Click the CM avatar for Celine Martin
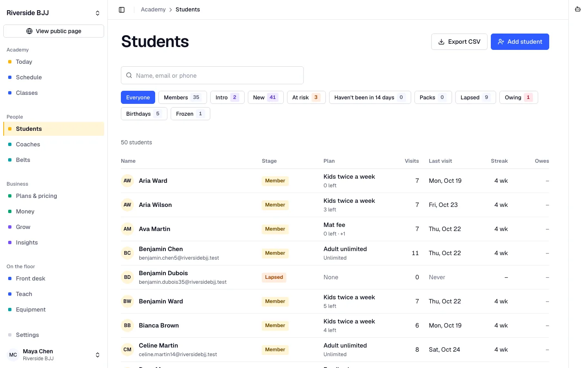Viewport: 588px width, 368px height. (x=127, y=350)
